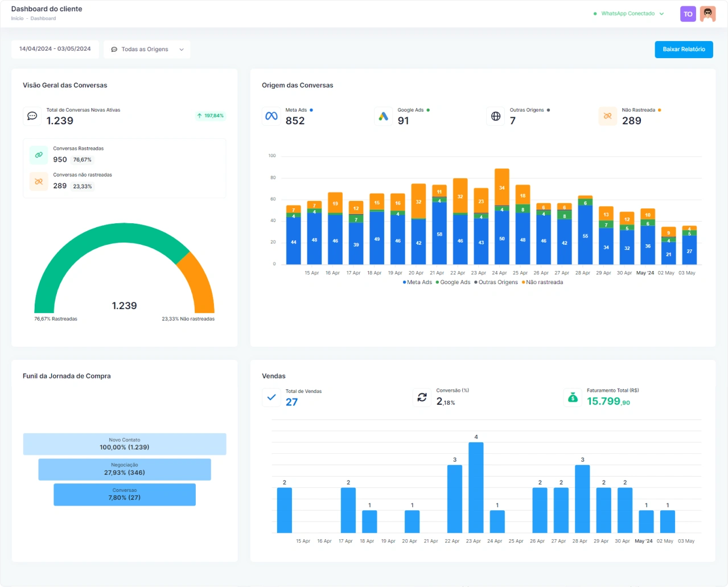Download report with Baixar Relatório button
The image size is (728, 587).
(684, 50)
